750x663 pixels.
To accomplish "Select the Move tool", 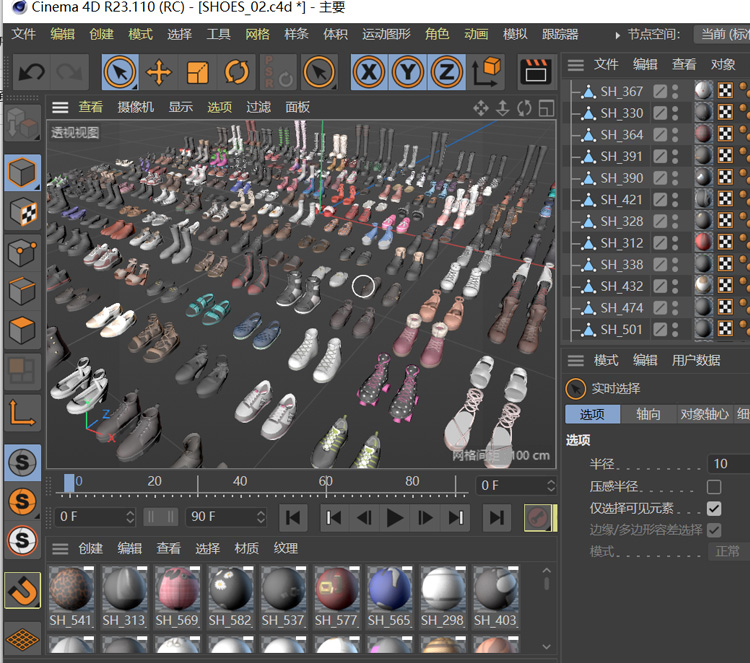I will click(159, 72).
